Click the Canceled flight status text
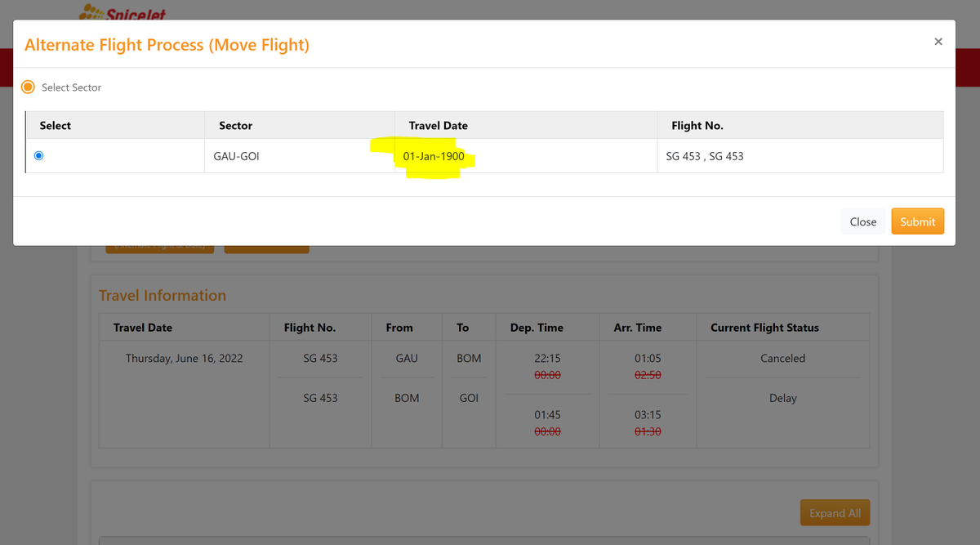Viewport: 980px width, 545px height. tap(782, 358)
